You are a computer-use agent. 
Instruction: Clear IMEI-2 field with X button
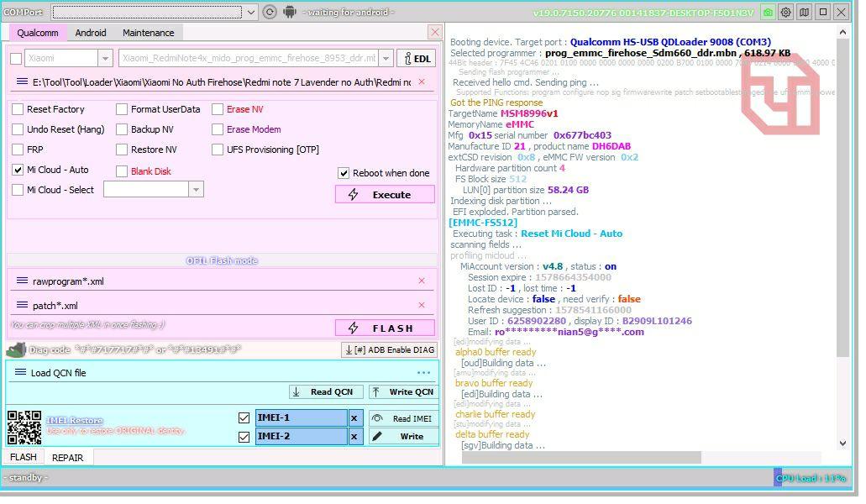[354, 437]
